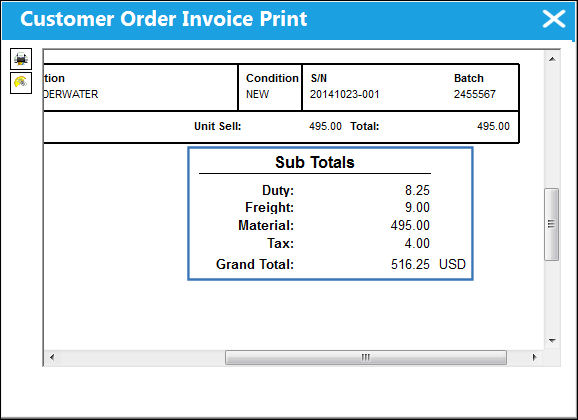Screen dimensions: 578x420
Task: Click the NEW condition value
Action: 257,94
